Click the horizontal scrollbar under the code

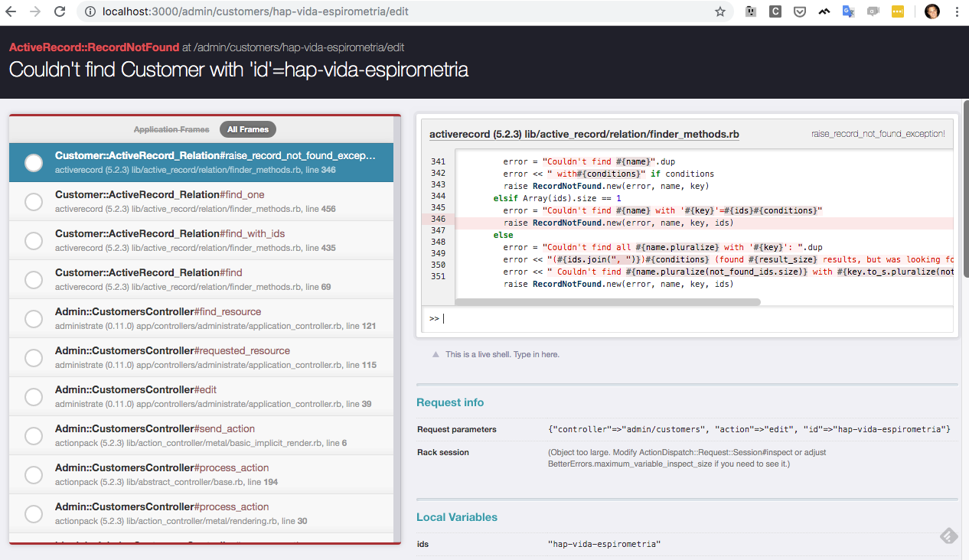[608, 302]
